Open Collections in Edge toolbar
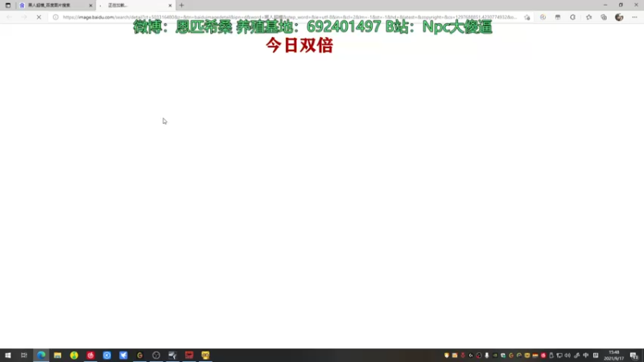This screenshot has width=644, height=362. 604,17
